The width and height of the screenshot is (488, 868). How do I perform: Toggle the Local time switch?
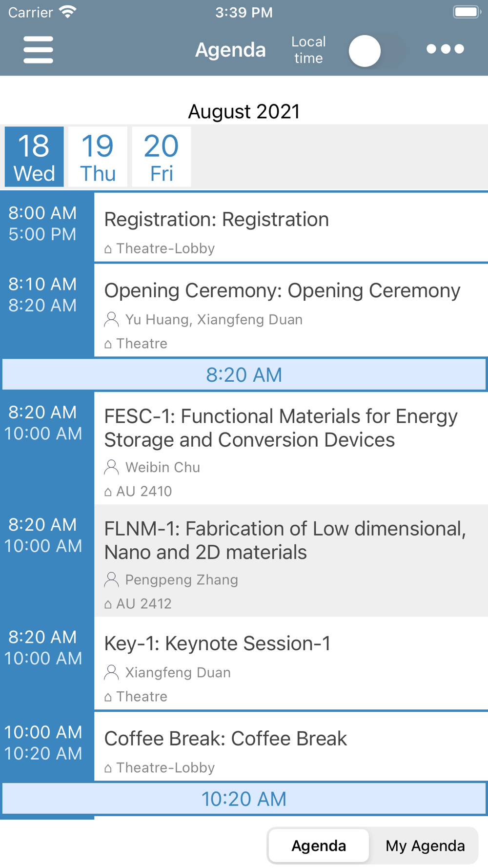(377, 51)
